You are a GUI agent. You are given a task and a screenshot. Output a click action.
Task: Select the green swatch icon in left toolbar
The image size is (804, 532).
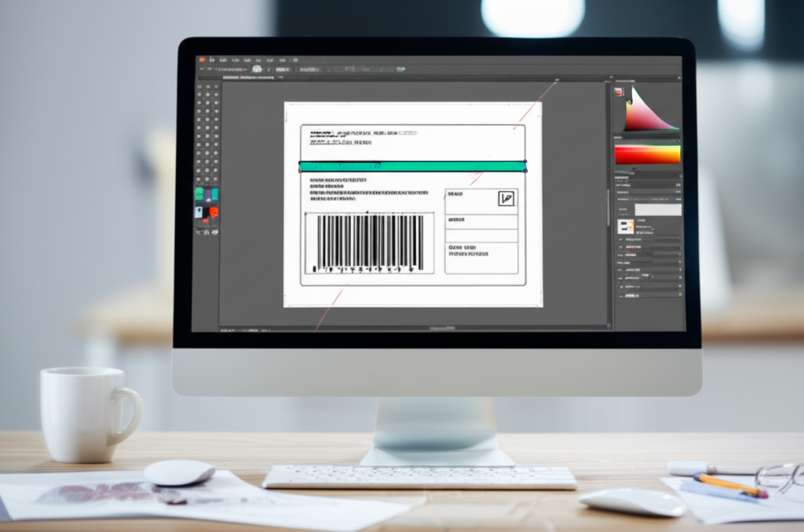click(x=199, y=194)
